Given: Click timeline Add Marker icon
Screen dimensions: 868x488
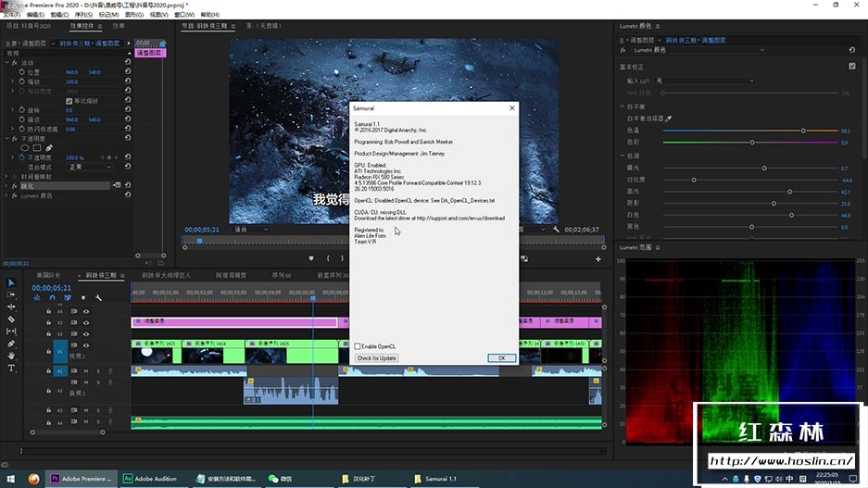Looking at the screenshot, I should (x=83, y=297).
